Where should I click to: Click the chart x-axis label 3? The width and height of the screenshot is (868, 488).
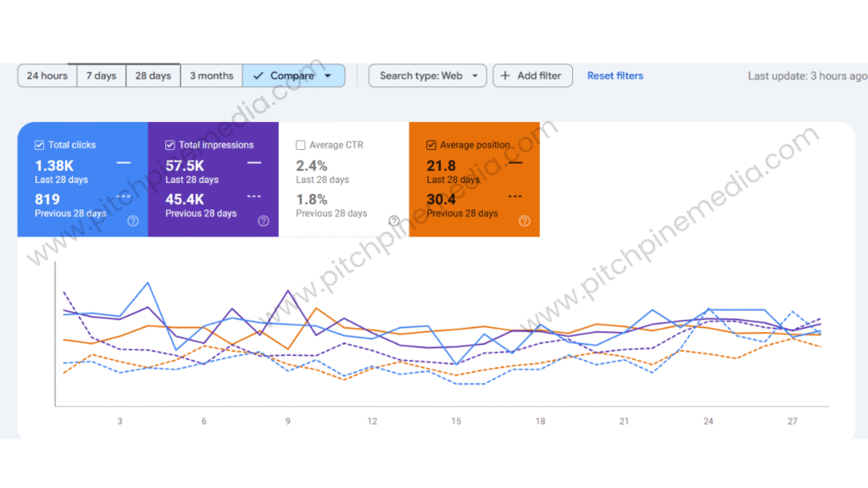coord(120,421)
